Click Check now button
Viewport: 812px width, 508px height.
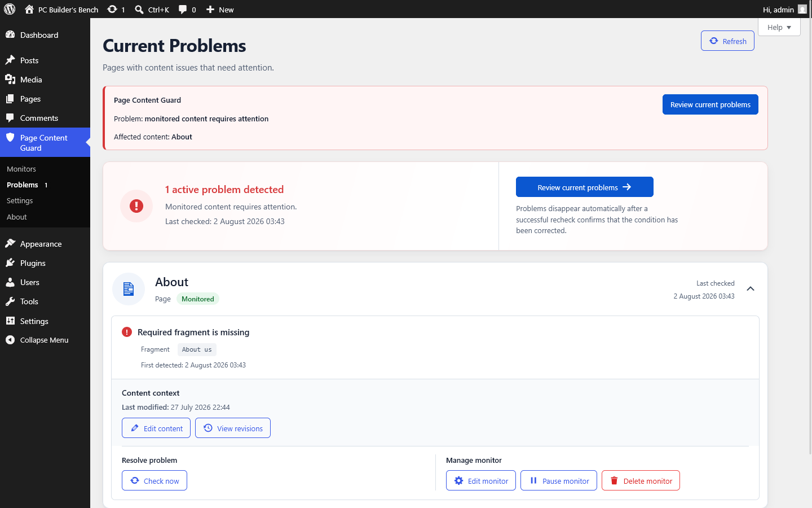[x=155, y=480]
